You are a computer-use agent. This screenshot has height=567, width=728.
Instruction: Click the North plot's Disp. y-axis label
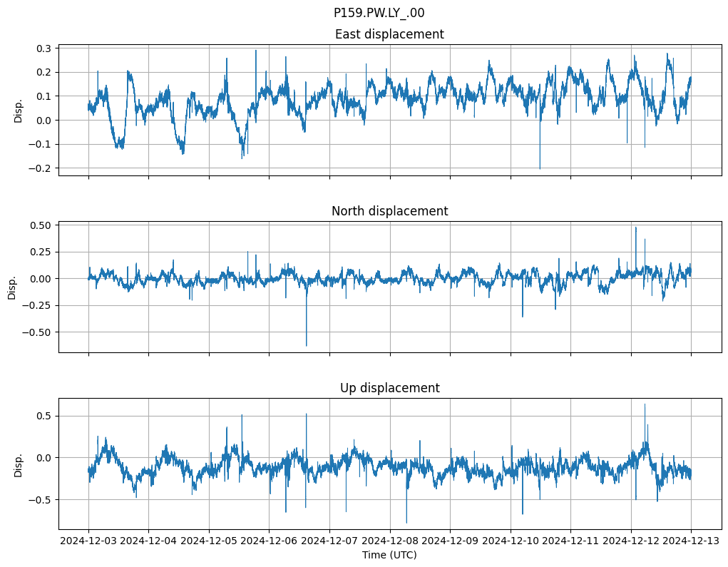click(x=13, y=287)
